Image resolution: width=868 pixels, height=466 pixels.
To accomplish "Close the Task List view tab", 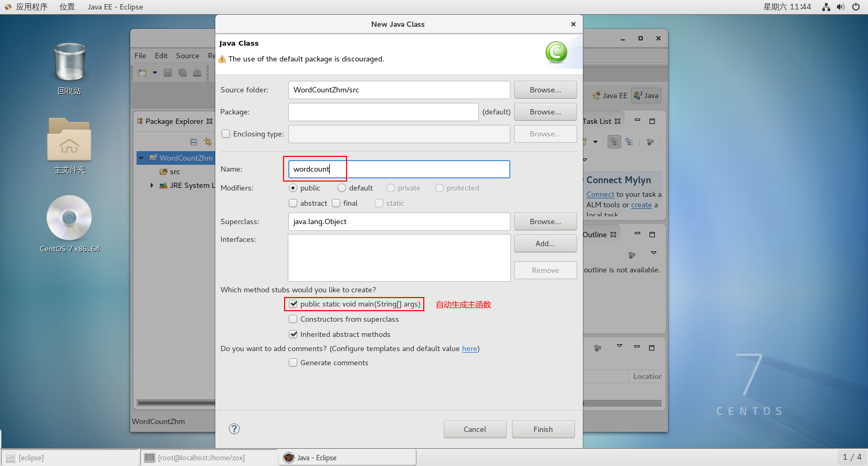I will click(x=618, y=121).
